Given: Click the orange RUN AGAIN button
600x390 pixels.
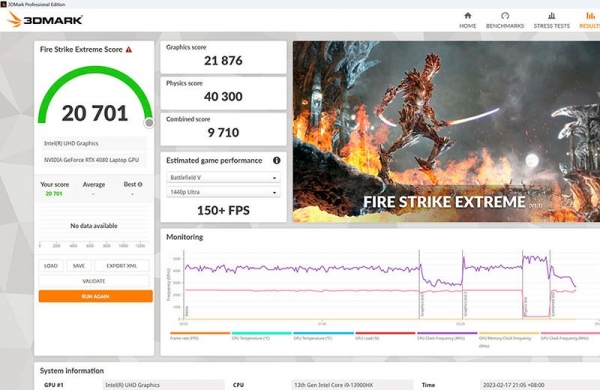Looking at the screenshot, I should (x=96, y=296).
